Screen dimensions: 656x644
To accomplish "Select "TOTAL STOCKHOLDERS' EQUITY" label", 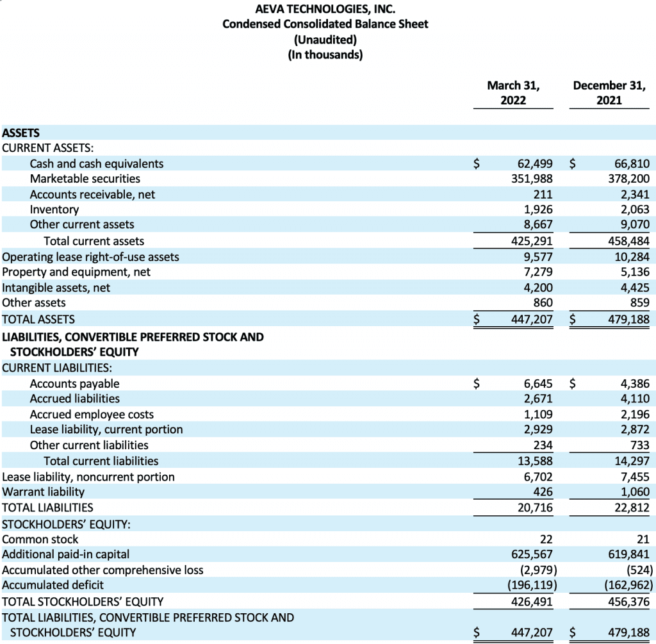I will 83,602.
